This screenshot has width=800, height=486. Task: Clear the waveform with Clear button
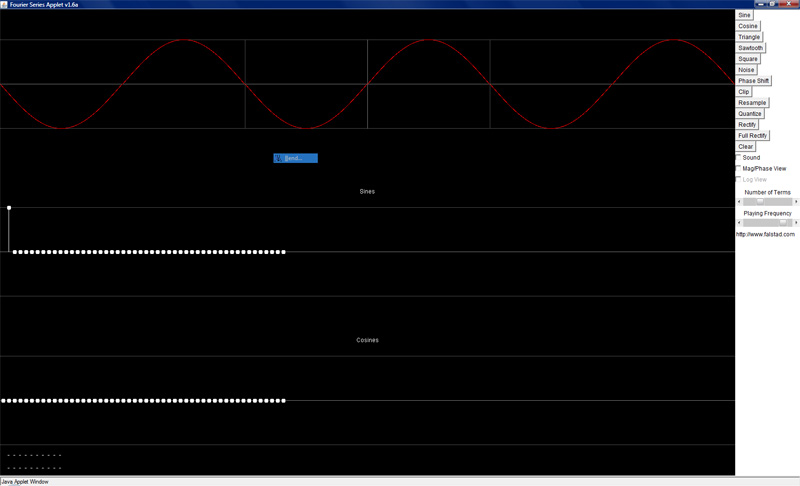tap(745, 146)
